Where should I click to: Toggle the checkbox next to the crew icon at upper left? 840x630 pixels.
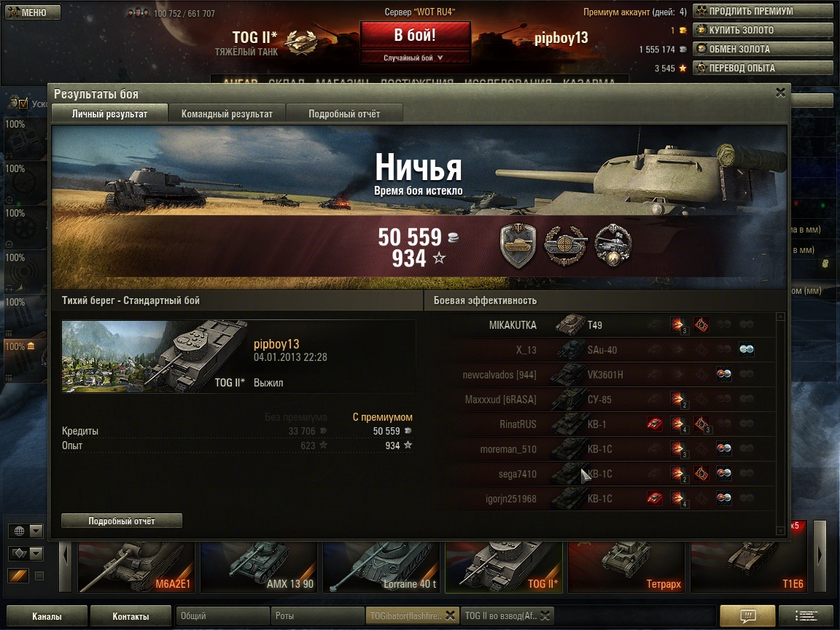(x=23, y=104)
